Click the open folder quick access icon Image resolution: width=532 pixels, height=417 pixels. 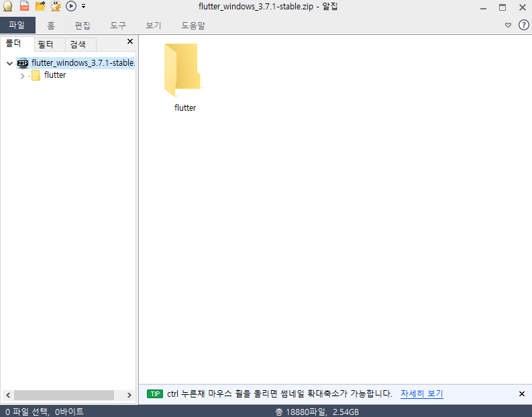[x=40, y=6]
